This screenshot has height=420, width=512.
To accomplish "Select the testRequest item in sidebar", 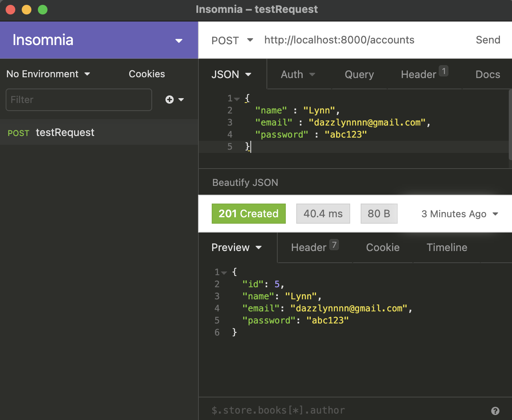I will [99, 132].
